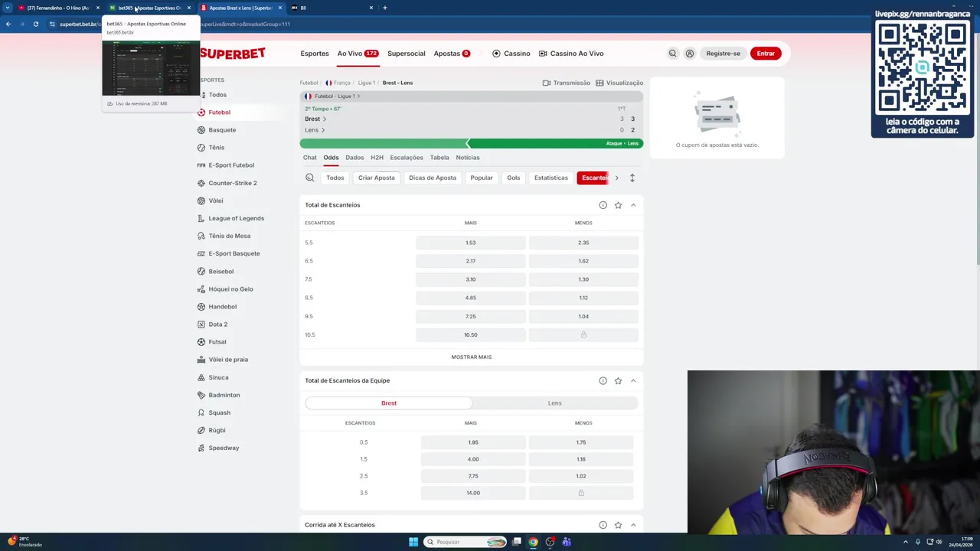Collapse Total de Escanteios da Equipe section
This screenshot has width=980, height=551.
[x=633, y=380]
